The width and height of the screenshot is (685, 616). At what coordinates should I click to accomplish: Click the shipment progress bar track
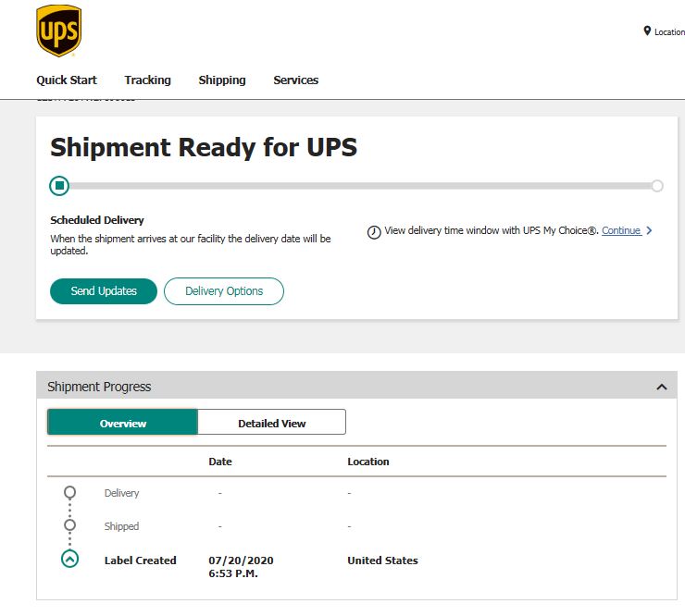359,186
